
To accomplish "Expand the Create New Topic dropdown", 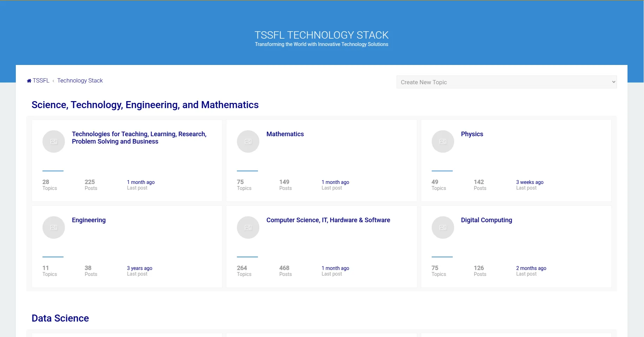I will tap(506, 82).
